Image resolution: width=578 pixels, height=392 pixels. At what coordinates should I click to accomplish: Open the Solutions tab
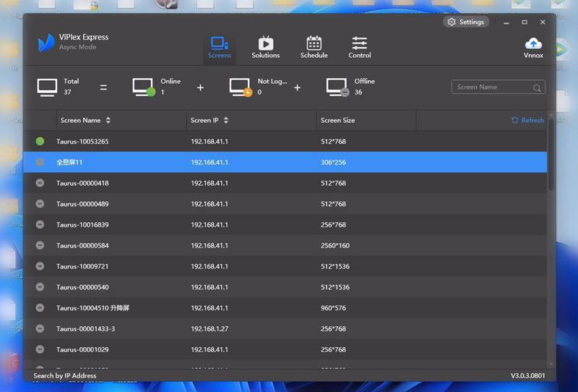coord(266,48)
